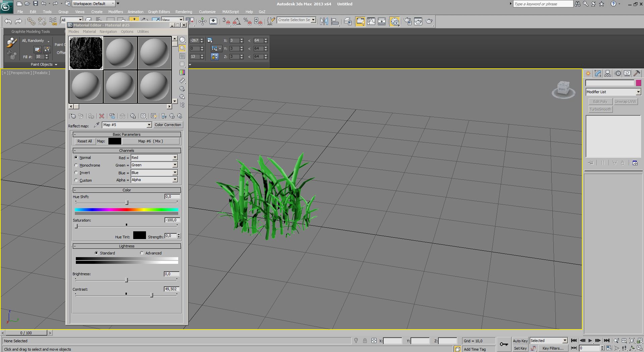The image size is (644, 352).
Task: Open the Rendering menu
Action: click(x=184, y=12)
